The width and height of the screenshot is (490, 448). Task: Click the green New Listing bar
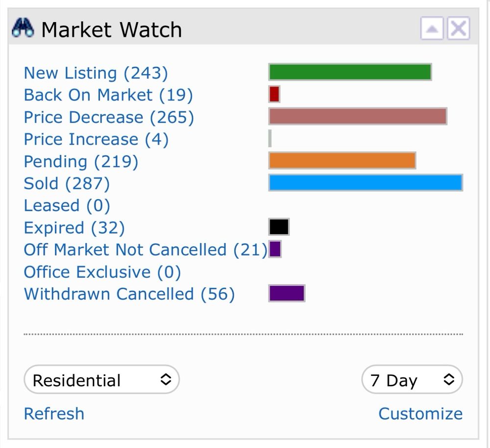pyautogui.click(x=350, y=72)
